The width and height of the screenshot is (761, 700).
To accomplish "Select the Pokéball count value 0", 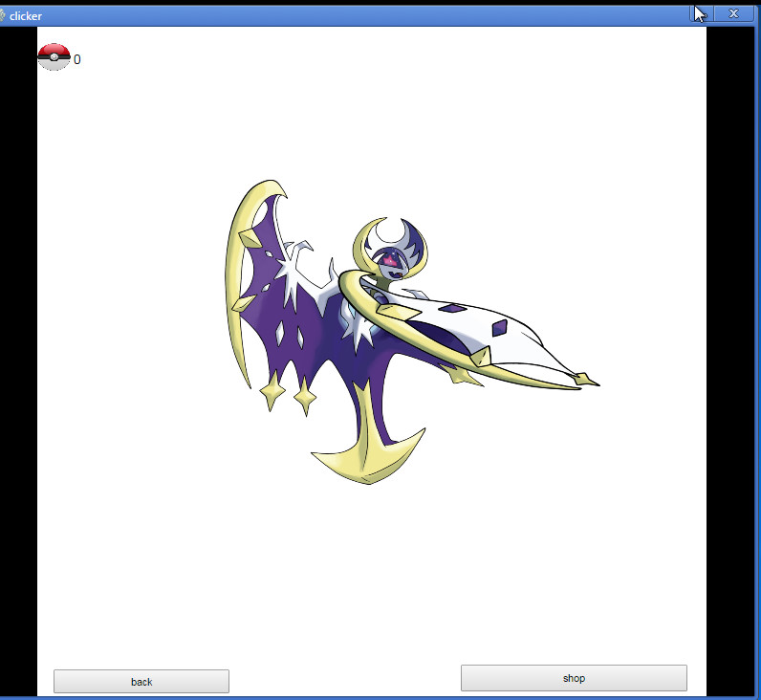I will (x=77, y=59).
